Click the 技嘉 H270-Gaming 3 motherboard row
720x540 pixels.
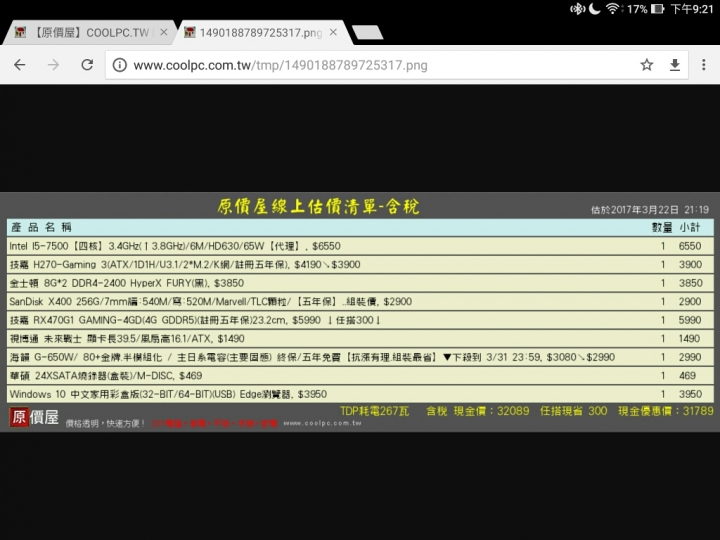360,264
